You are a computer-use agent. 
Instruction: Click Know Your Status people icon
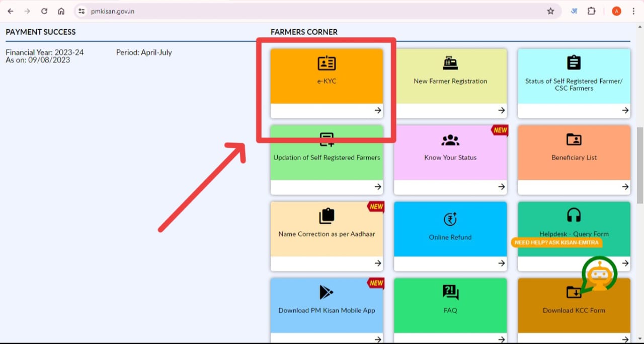coord(450,140)
